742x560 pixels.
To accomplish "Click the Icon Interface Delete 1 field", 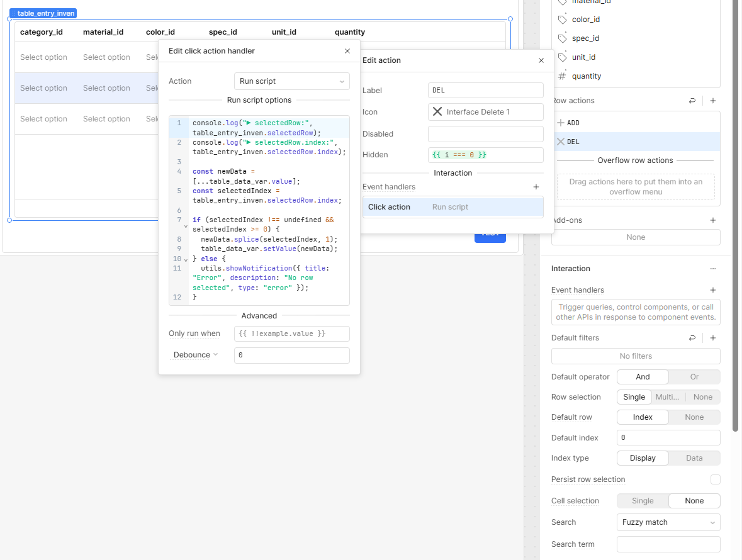I will point(485,112).
